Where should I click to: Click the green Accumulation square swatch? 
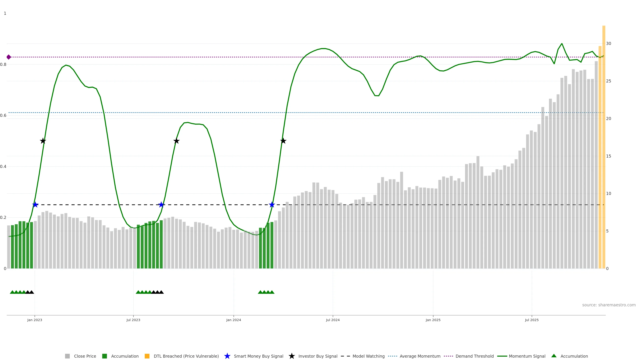104,356
